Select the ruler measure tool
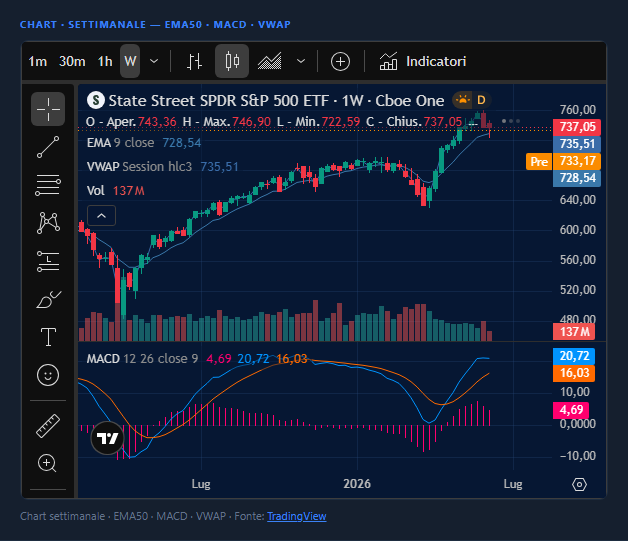Viewport: 628px width, 541px height. (48, 426)
